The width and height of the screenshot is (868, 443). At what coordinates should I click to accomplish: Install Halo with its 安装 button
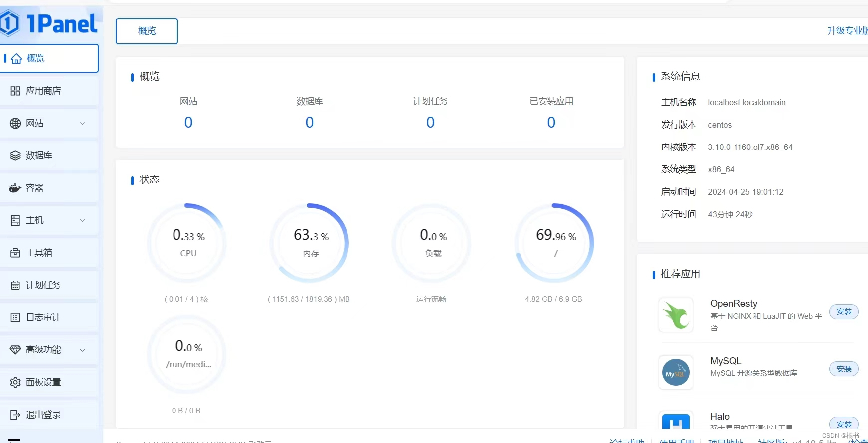click(844, 424)
